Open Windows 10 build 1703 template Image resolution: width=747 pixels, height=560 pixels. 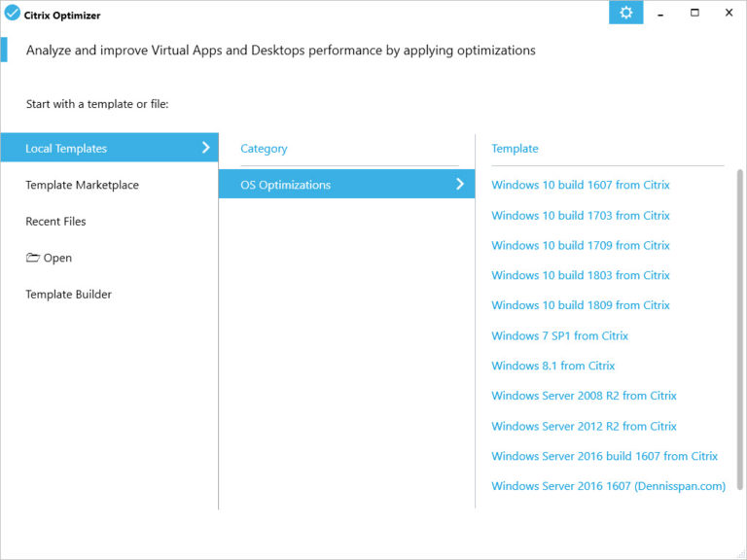[x=580, y=215]
